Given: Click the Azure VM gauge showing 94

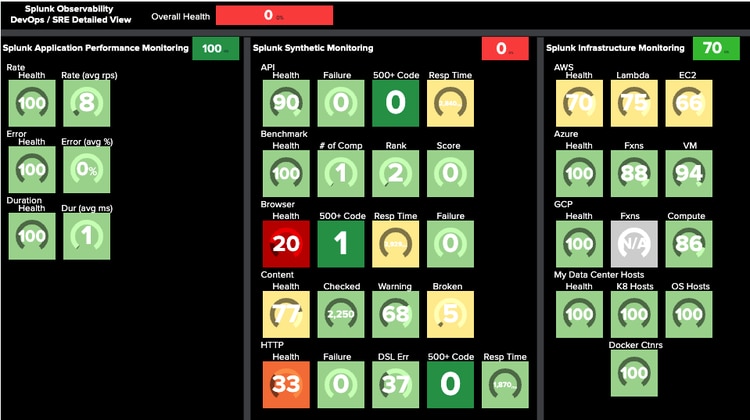Looking at the screenshot, I should (688, 174).
